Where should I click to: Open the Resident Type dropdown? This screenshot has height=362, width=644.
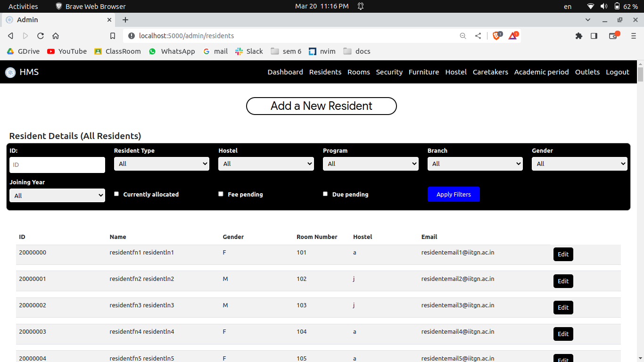click(161, 164)
